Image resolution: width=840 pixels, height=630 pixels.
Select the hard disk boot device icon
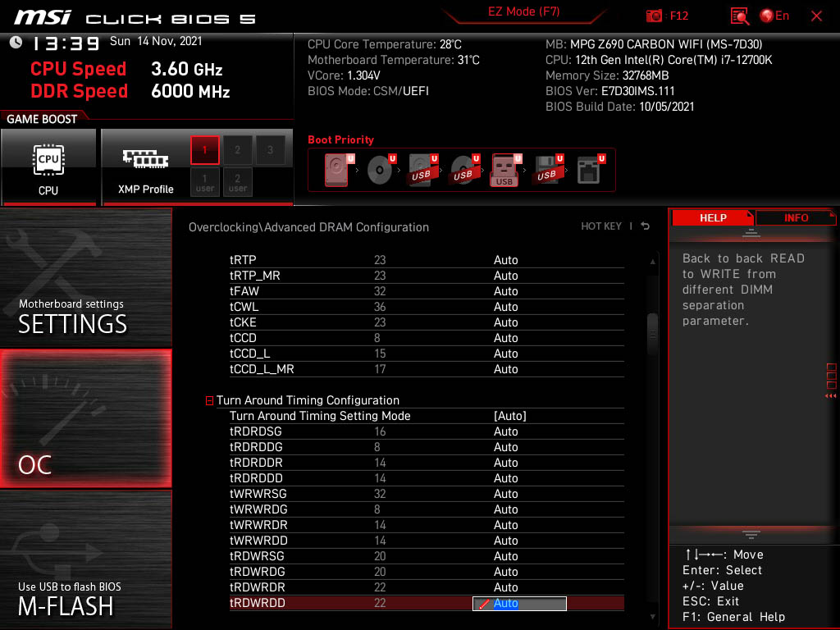[336, 171]
